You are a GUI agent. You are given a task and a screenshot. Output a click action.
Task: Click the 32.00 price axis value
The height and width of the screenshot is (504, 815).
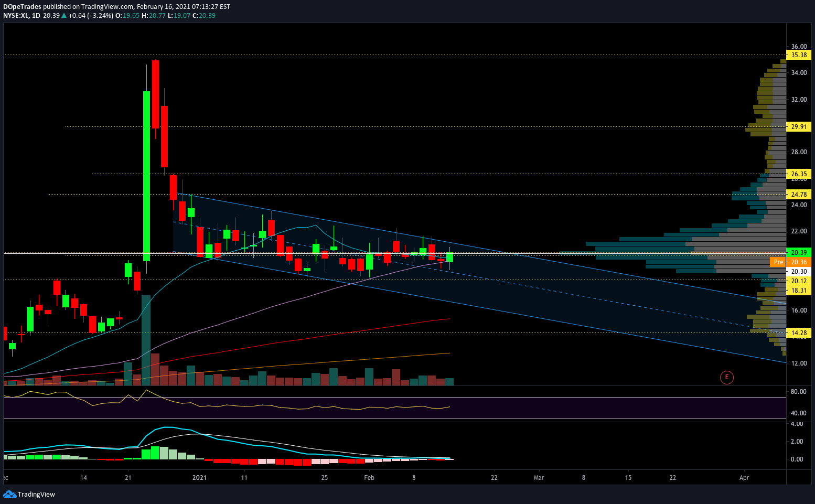(799, 100)
